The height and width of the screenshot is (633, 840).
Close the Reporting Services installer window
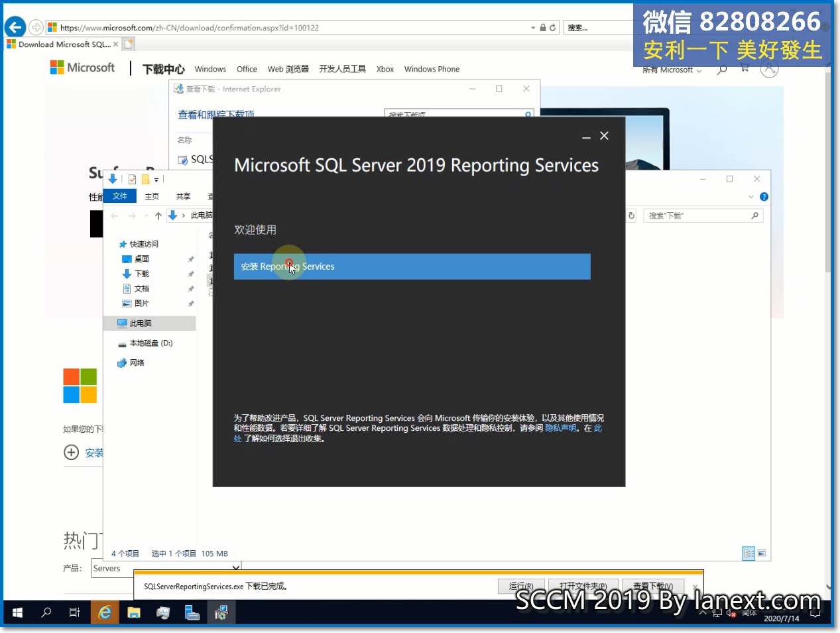coord(604,136)
